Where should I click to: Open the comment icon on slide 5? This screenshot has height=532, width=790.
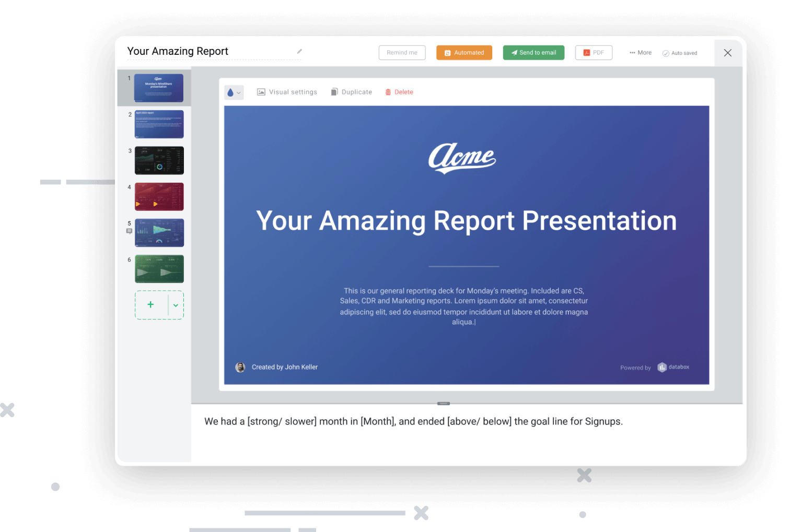point(129,231)
